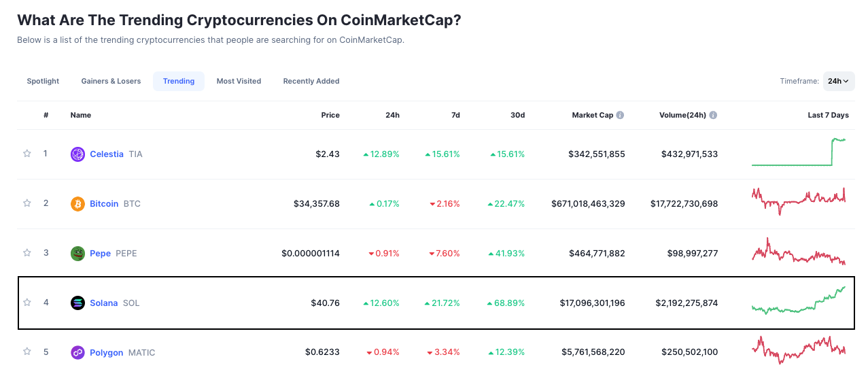The height and width of the screenshot is (374, 868).
Task: Favorite Solana with its star
Action: click(27, 303)
